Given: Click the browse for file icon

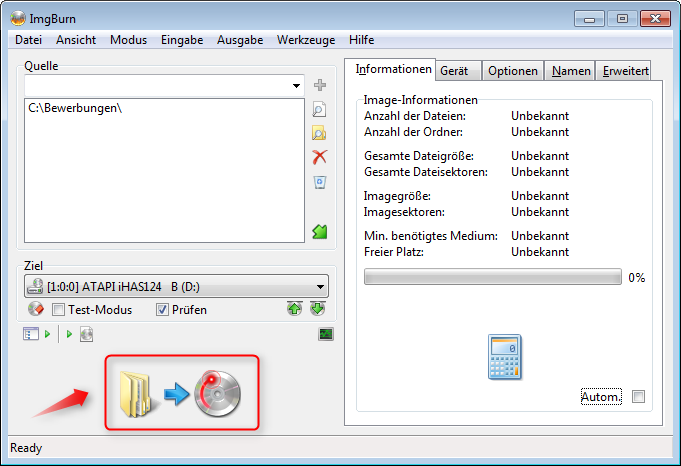Looking at the screenshot, I should tap(320, 110).
